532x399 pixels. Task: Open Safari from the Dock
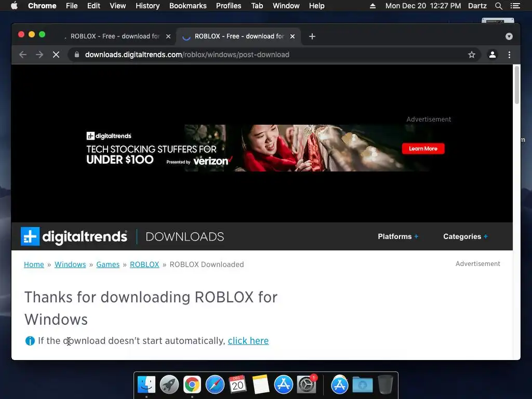[215, 384]
